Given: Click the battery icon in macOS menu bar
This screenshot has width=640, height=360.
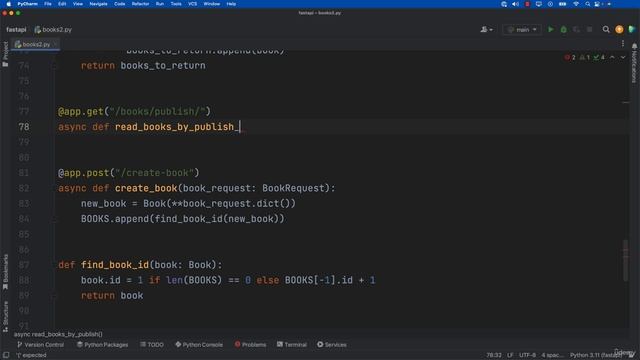Looking at the screenshot, I should click(x=562, y=4).
